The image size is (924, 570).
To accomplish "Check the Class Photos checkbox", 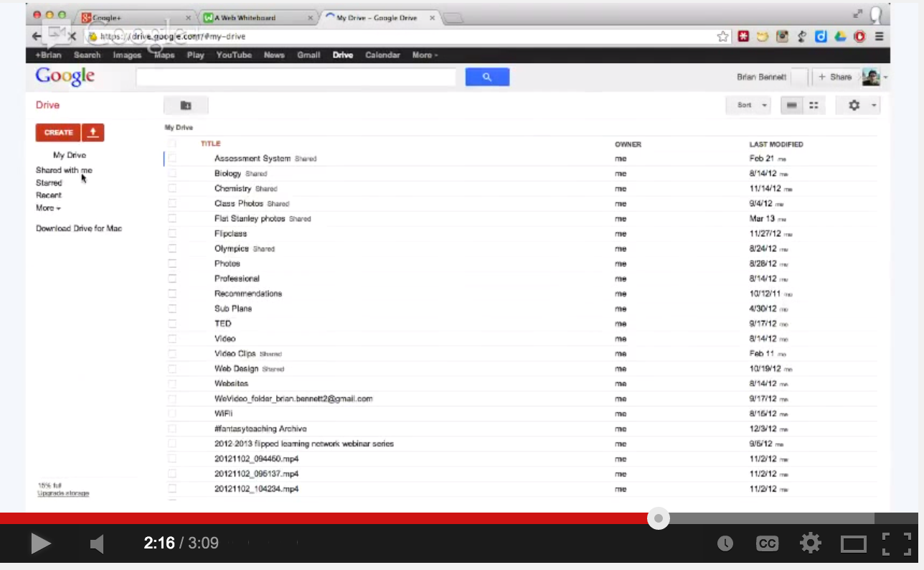I will [x=172, y=204].
